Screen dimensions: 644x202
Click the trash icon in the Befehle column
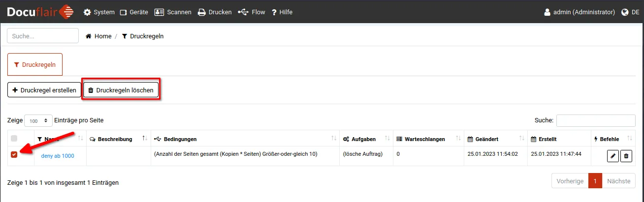click(x=626, y=156)
